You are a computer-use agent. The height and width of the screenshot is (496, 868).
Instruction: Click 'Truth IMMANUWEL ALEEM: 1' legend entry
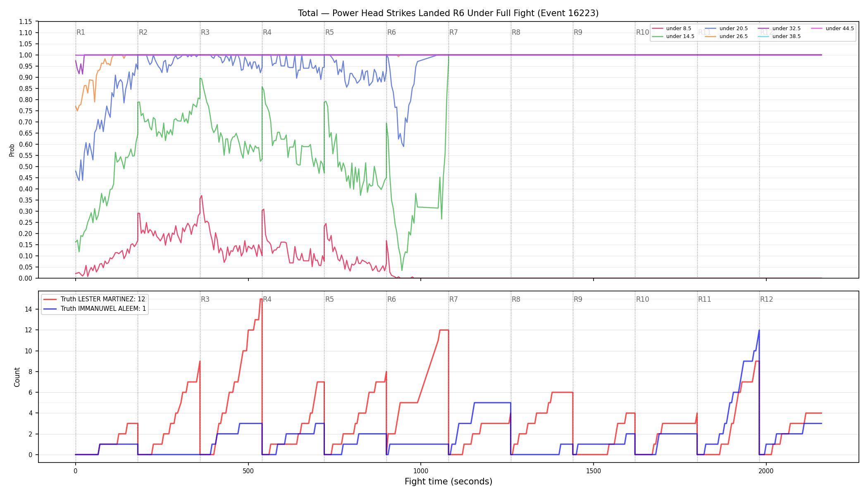tap(103, 308)
